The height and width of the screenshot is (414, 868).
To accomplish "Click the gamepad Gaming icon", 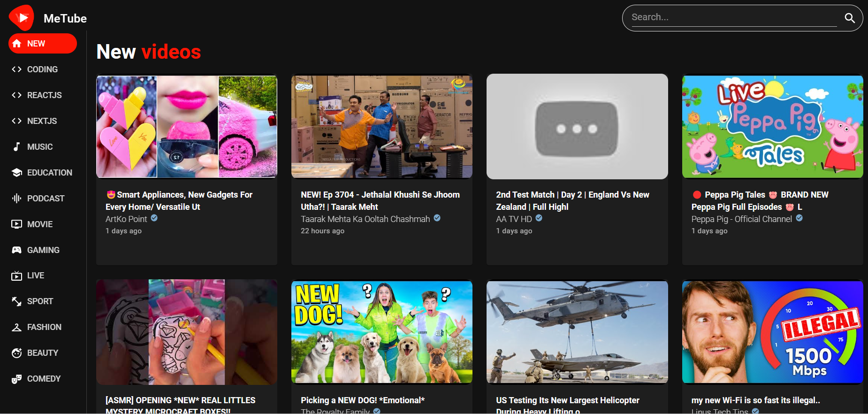I will (17, 250).
